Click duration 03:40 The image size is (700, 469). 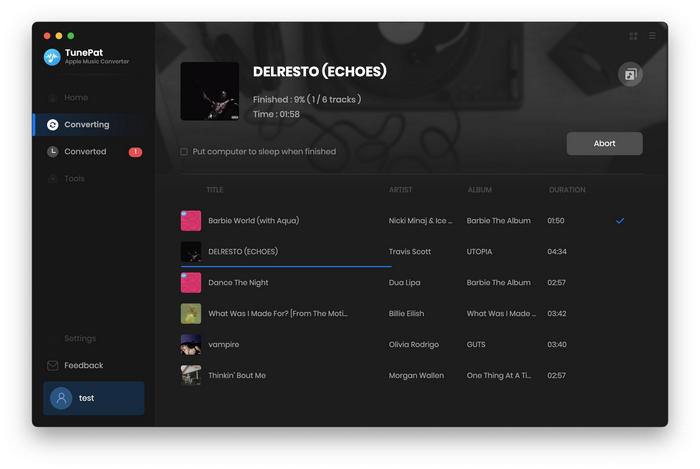click(557, 345)
